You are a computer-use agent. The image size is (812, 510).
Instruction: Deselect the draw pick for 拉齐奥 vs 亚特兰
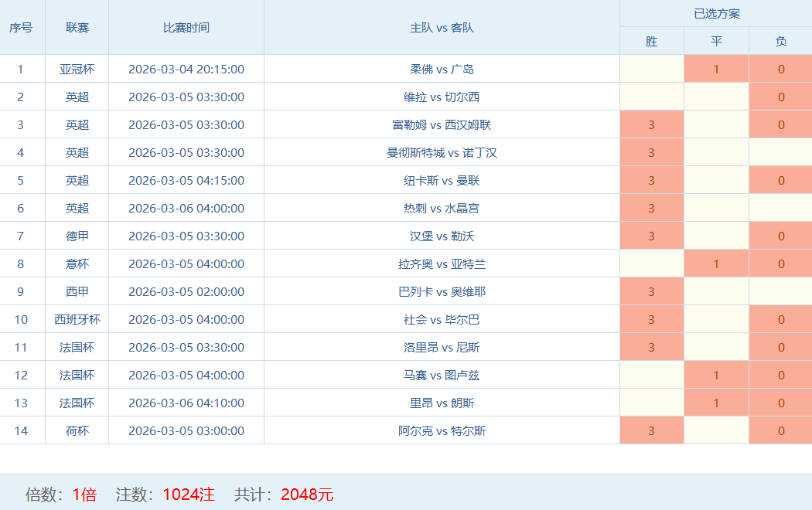[716, 263]
